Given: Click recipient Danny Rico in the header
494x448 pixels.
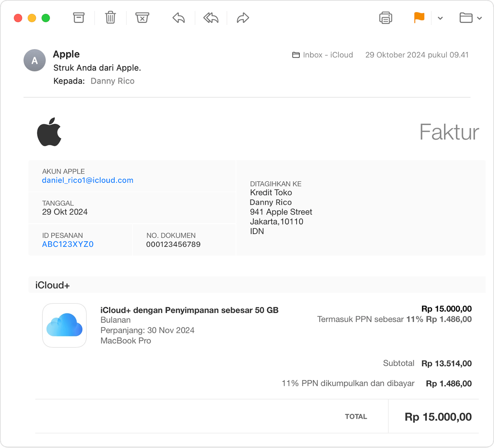Looking at the screenshot, I should click(113, 81).
